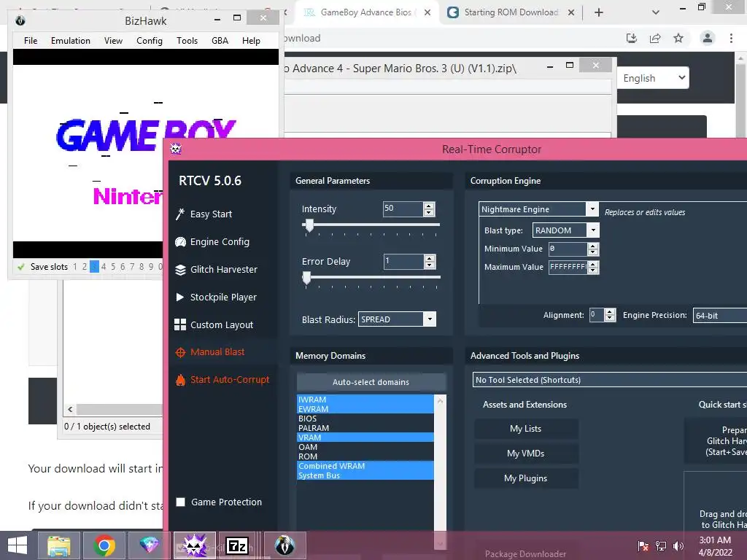Click the Action Center flag tray icon
Screen dimensions: 747x560
tap(643, 545)
